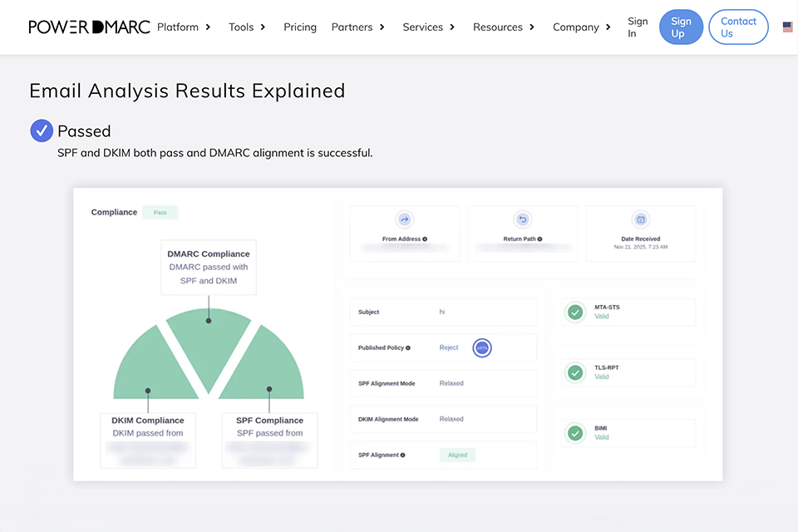
Task: Click the date 'Nov 21, 2025, 7:23 AM'
Action: point(641,247)
